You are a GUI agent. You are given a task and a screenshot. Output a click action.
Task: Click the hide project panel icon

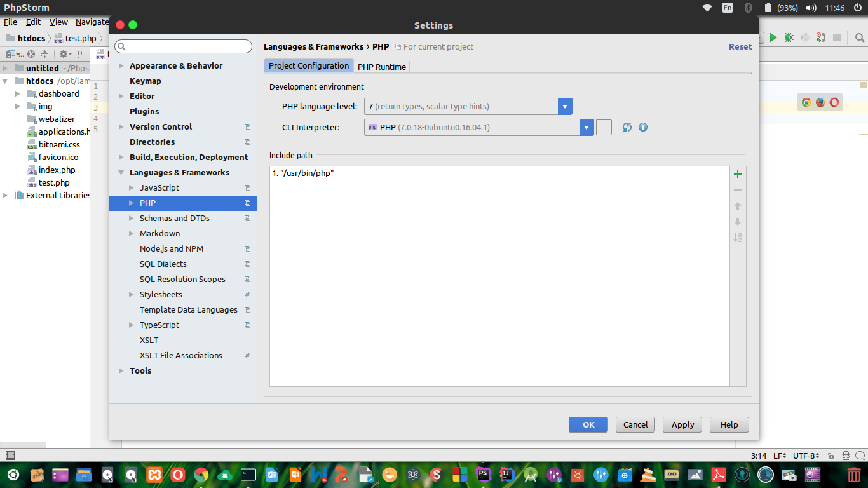pos(81,55)
